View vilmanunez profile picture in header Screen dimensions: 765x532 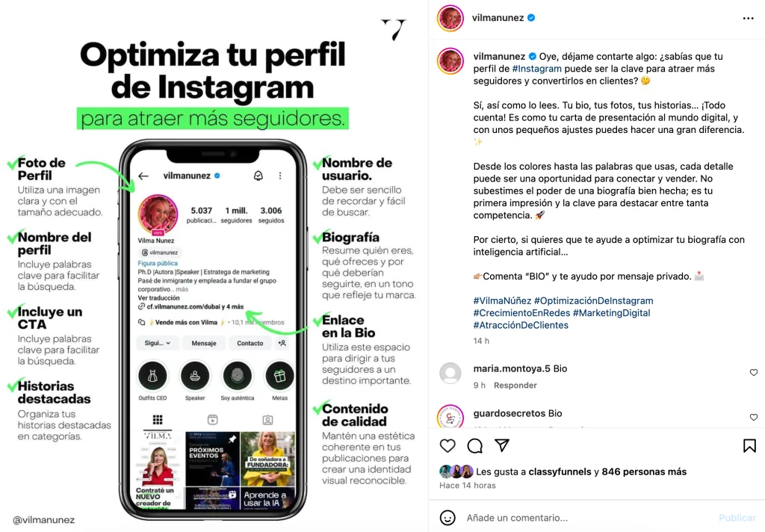450,18
